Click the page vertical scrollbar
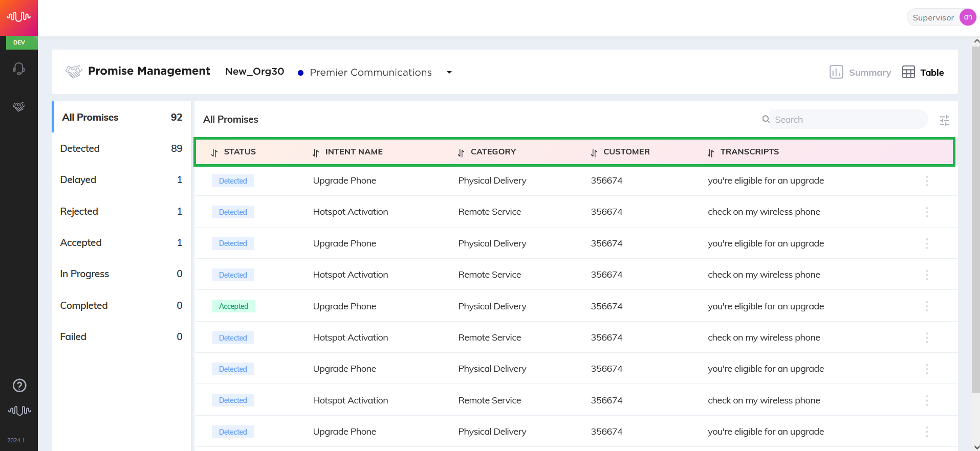Viewport: 980px width, 451px height. pos(976,220)
